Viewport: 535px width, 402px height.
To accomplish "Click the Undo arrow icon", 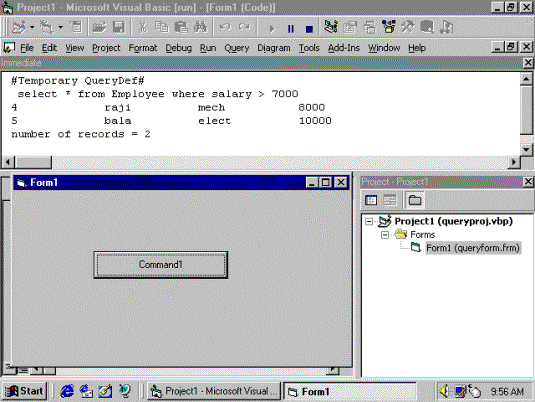I will coord(225,27).
